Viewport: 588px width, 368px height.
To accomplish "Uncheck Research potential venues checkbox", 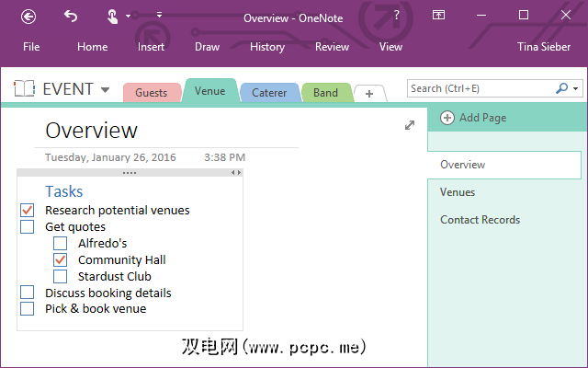I will 28,211.
